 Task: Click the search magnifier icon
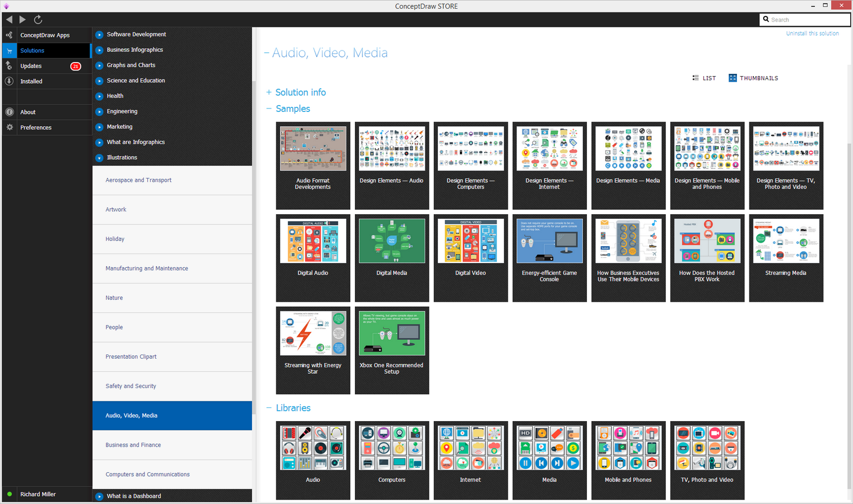pos(766,19)
